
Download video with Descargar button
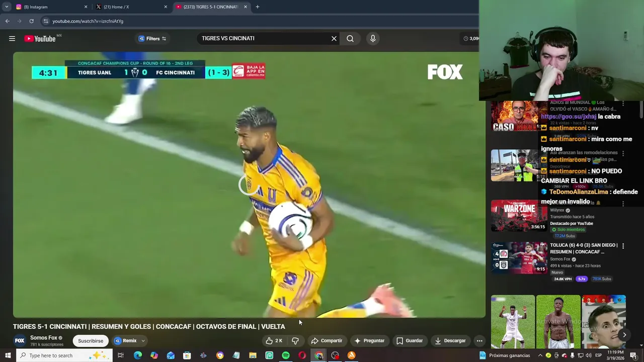click(450, 341)
